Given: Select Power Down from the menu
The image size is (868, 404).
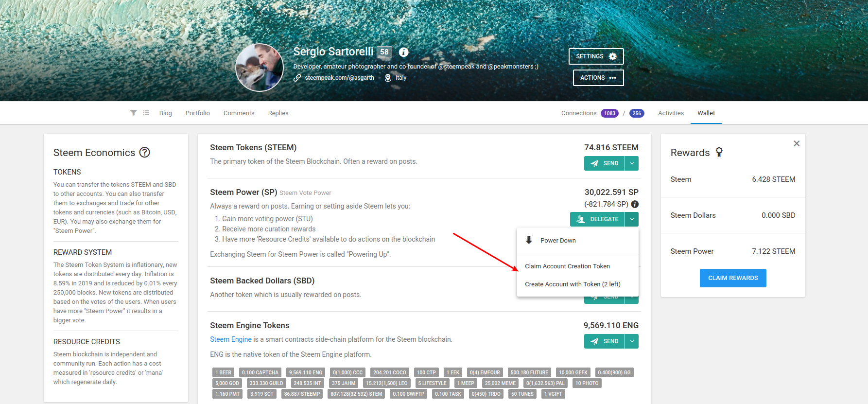Looking at the screenshot, I should [558, 240].
